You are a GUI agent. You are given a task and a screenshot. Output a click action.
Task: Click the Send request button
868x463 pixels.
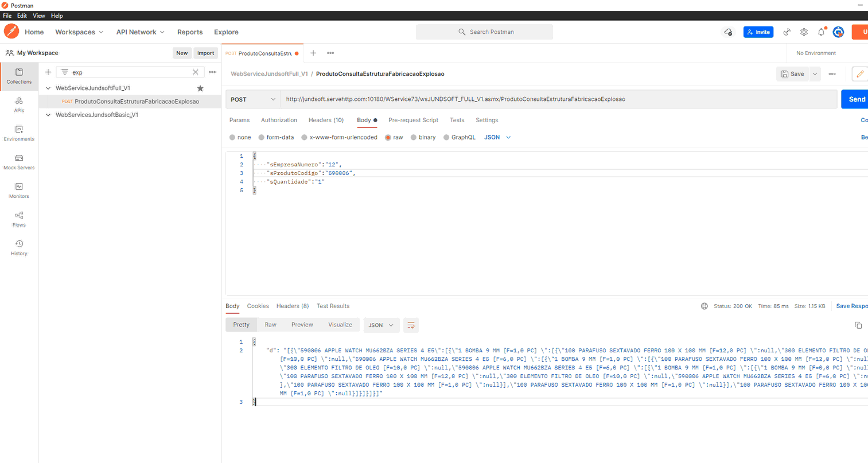point(855,99)
